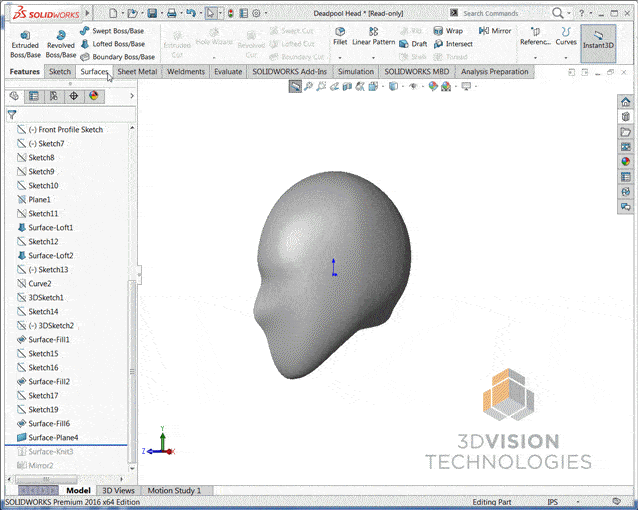Click the filter funnel icon in feature tree
638x510 pixels.
(12, 115)
